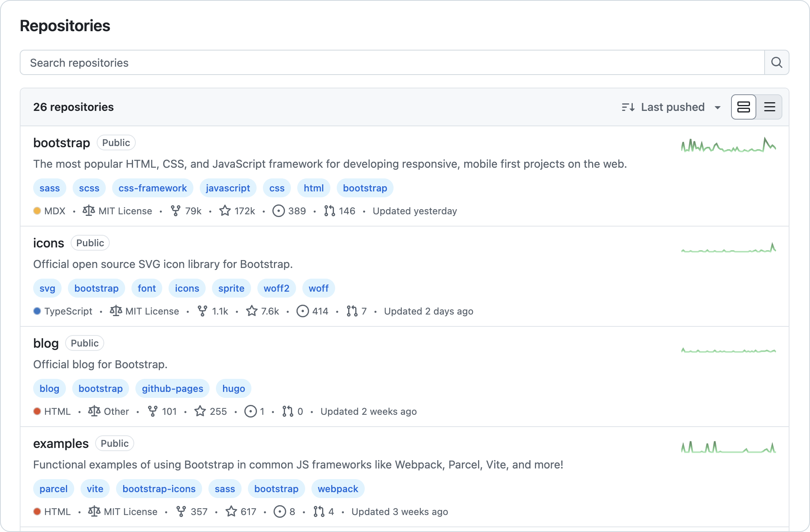View the examples activity sparkline graph
The width and height of the screenshot is (810, 532).
click(729, 447)
